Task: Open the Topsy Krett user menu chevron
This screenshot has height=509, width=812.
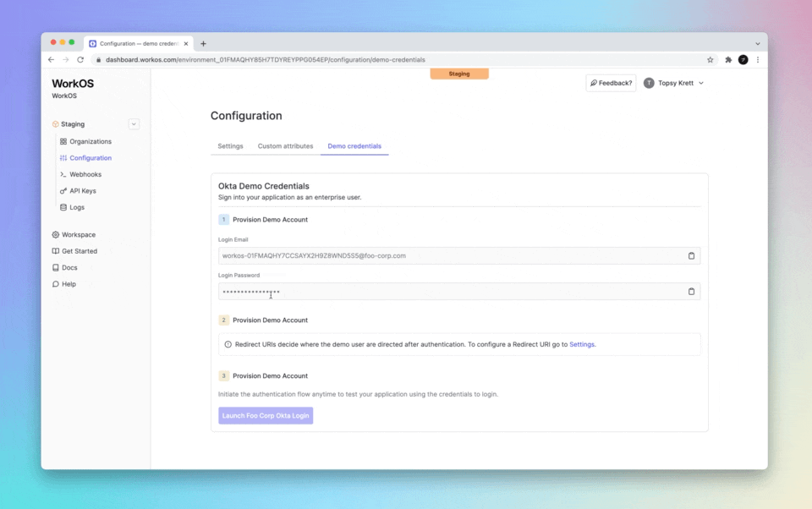Action: click(701, 83)
